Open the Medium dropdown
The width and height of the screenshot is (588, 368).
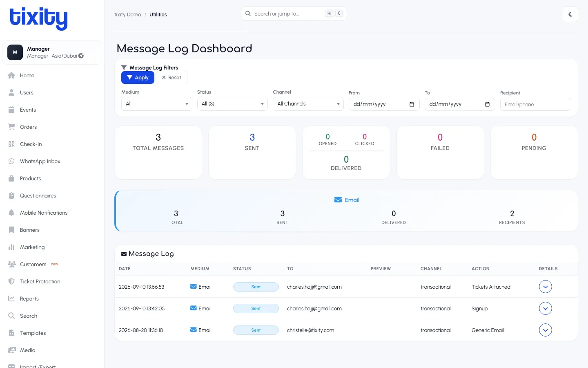[157, 104]
